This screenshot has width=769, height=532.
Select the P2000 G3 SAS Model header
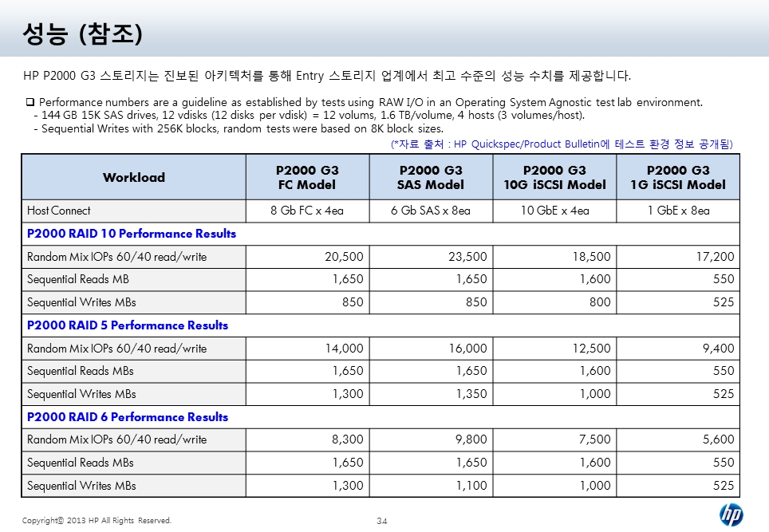pyautogui.click(x=431, y=178)
